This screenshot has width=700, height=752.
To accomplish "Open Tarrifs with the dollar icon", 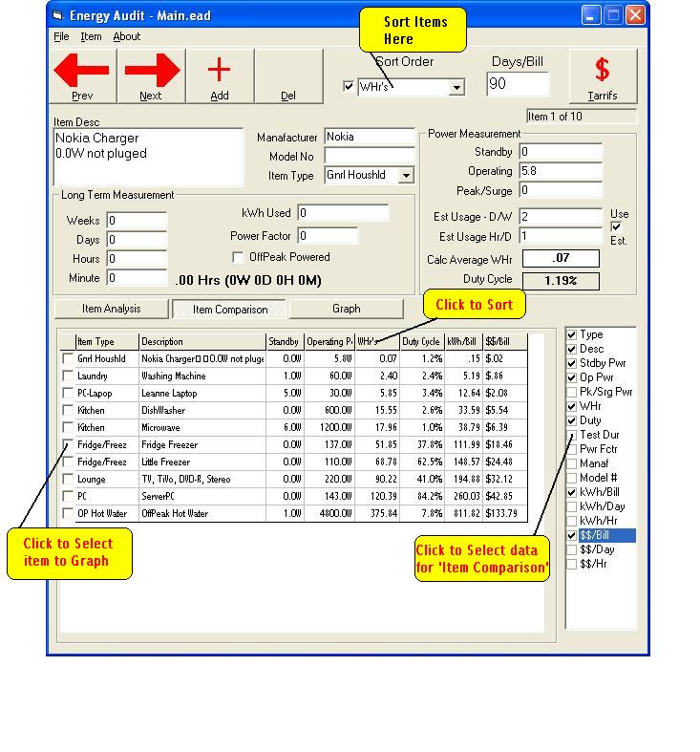I will click(603, 75).
